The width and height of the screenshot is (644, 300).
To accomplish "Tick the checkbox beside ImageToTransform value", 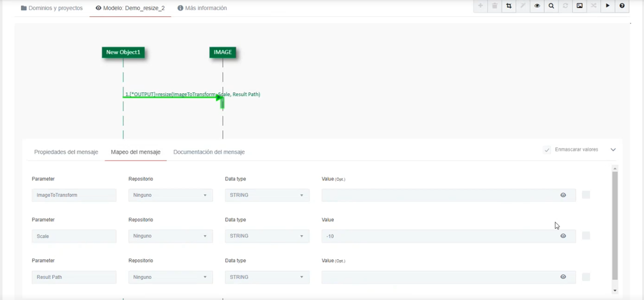I will (586, 195).
